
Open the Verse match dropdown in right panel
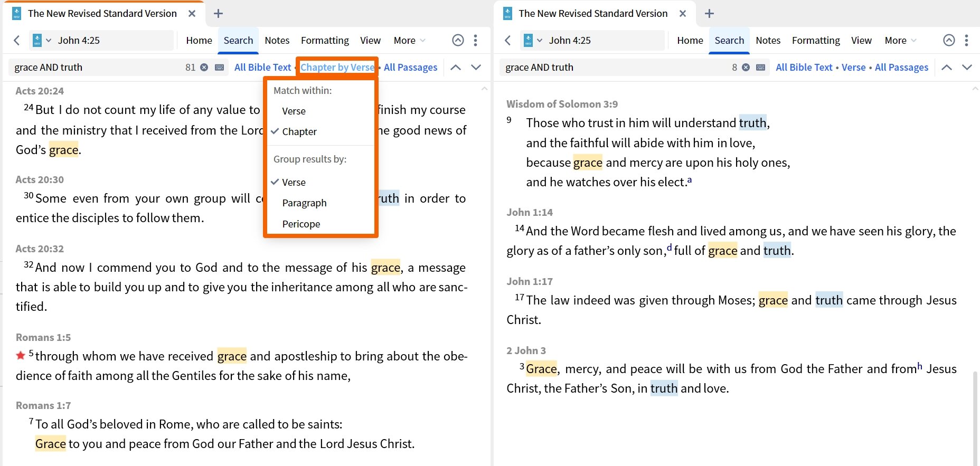(853, 67)
